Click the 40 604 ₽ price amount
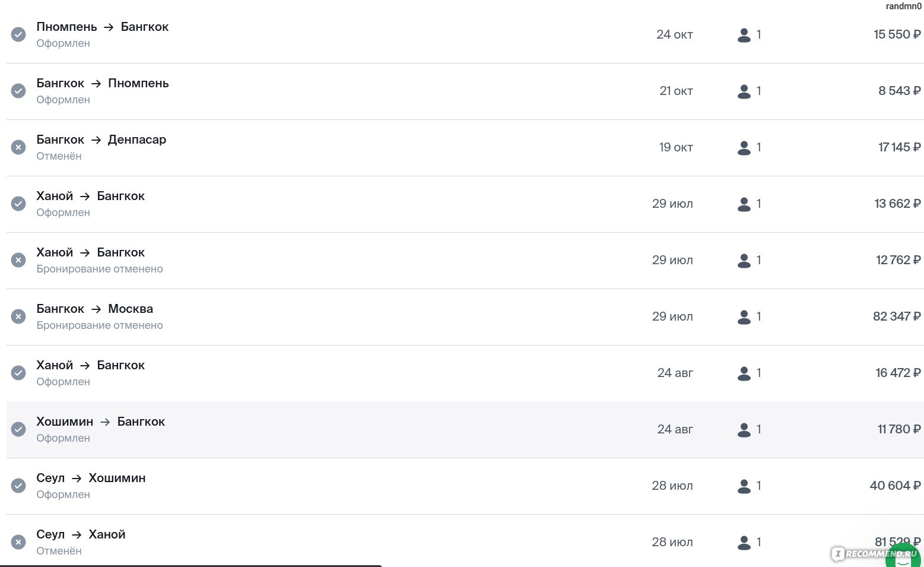924x567 pixels. point(895,486)
